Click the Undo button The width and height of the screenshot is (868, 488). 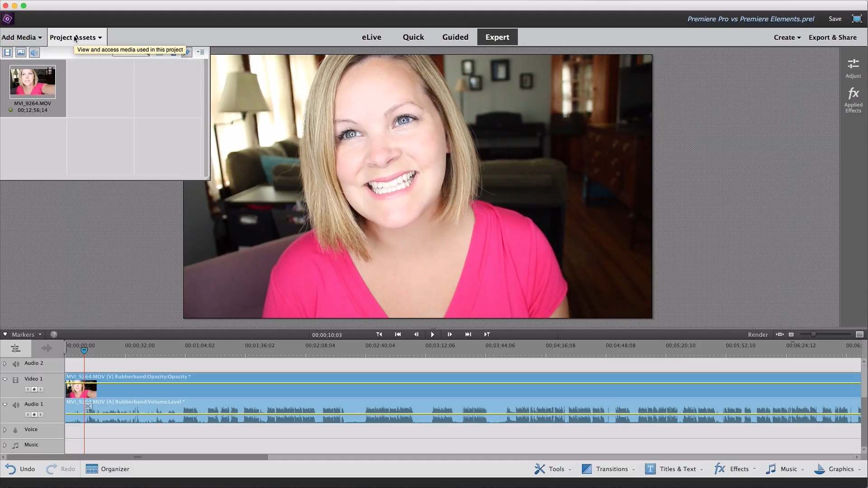[20, 469]
